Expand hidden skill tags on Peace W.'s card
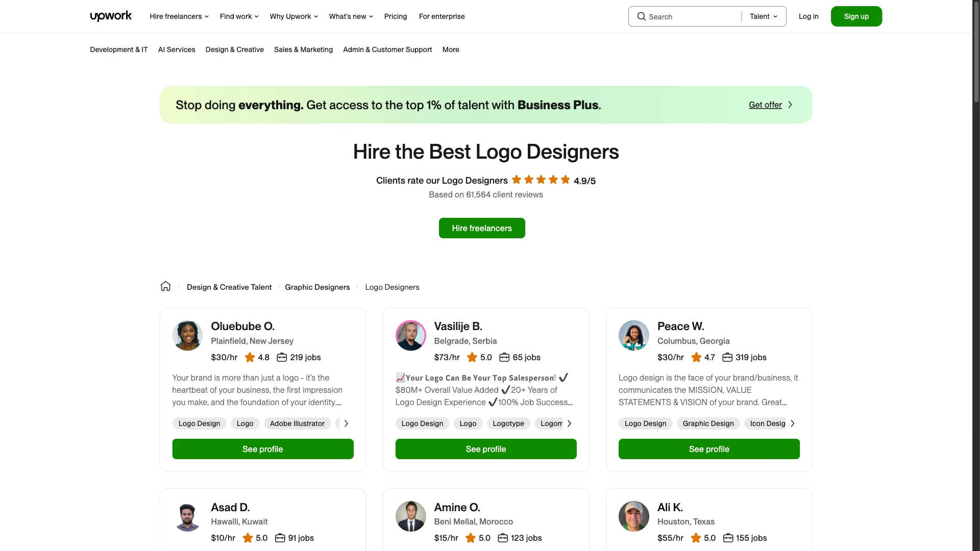Screen dimensions: 980x551 coord(792,423)
